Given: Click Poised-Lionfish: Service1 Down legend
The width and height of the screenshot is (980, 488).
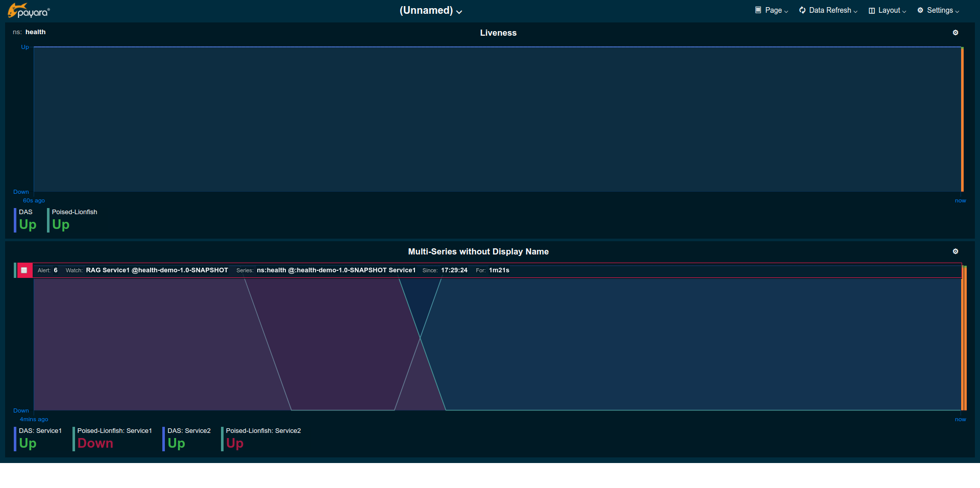Looking at the screenshot, I should (x=113, y=439).
